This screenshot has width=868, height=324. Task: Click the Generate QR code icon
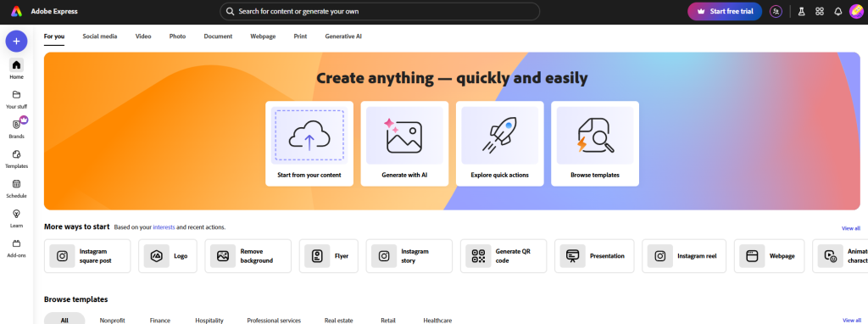[478, 256]
